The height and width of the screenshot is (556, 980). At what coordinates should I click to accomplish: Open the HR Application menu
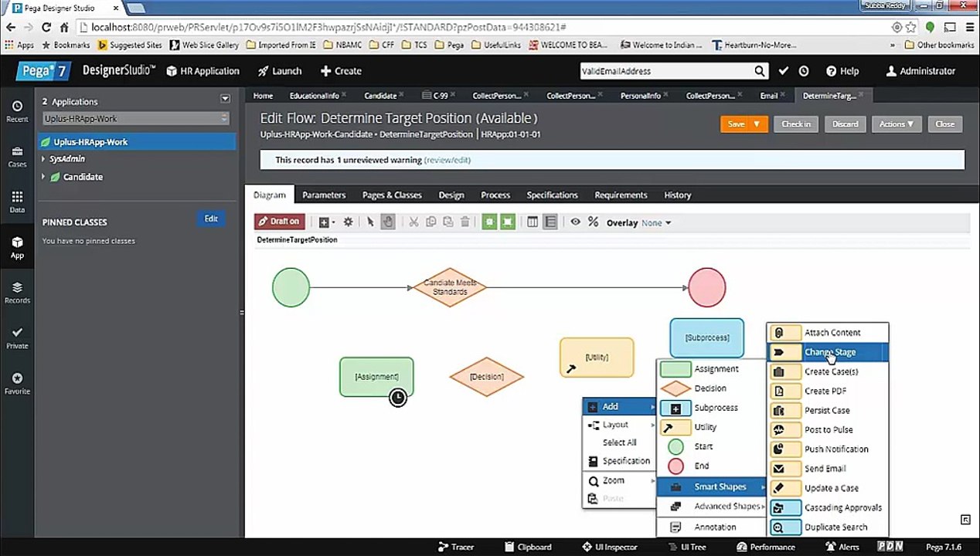203,71
